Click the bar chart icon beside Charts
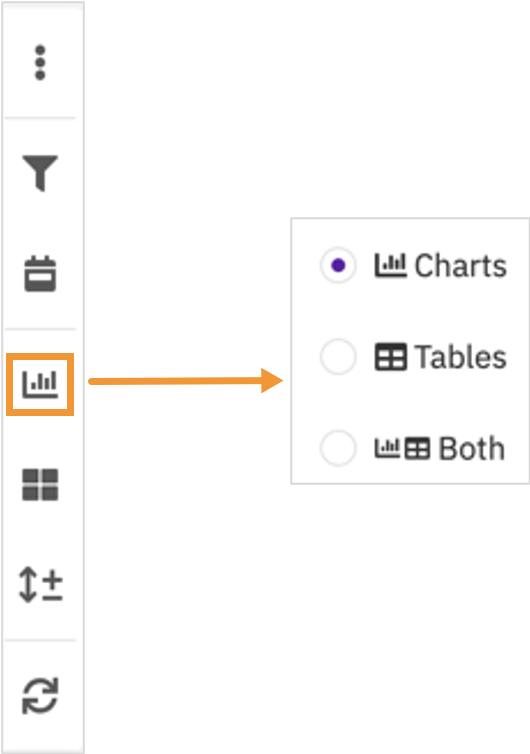This screenshot has height=754, width=530. click(x=391, y=265)
